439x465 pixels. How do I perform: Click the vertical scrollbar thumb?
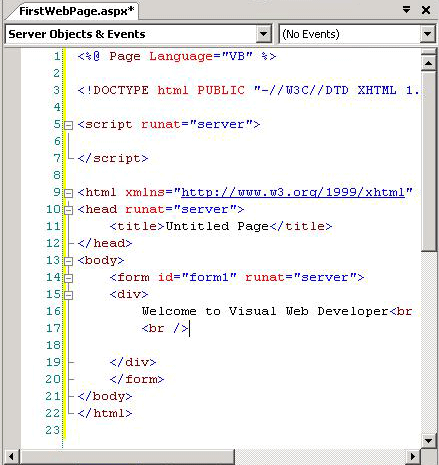click(x=429, y=161)
